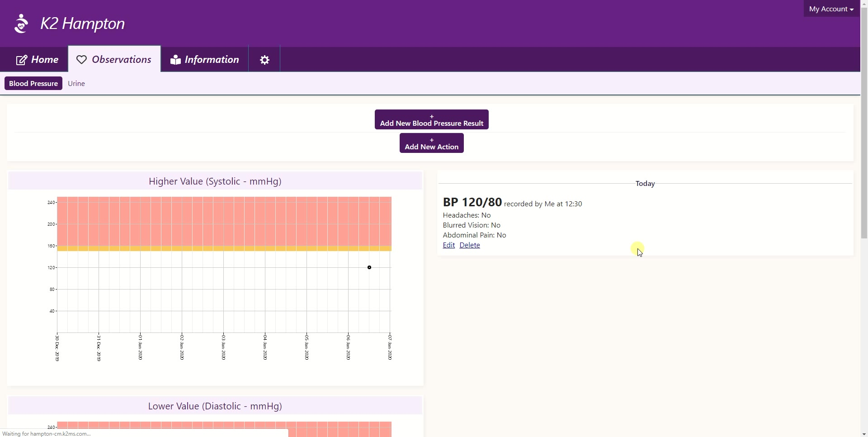Click the Add New Action button

[432, 143]
